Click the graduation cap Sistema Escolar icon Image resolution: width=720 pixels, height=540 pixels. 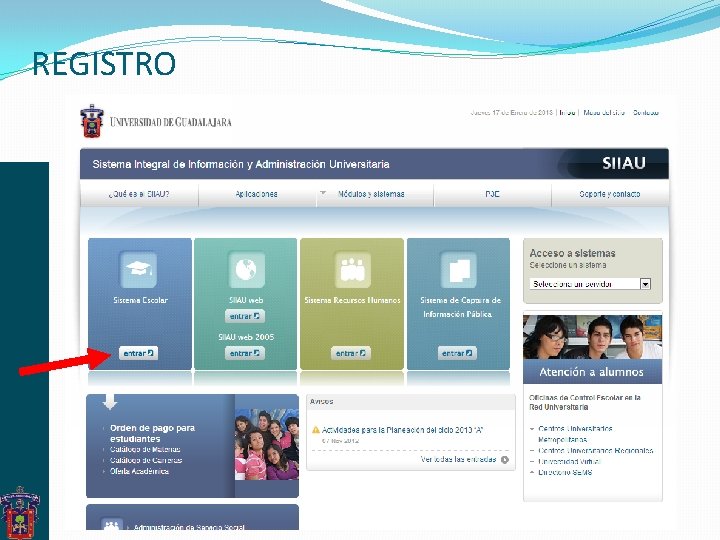[x=138, y=270]
